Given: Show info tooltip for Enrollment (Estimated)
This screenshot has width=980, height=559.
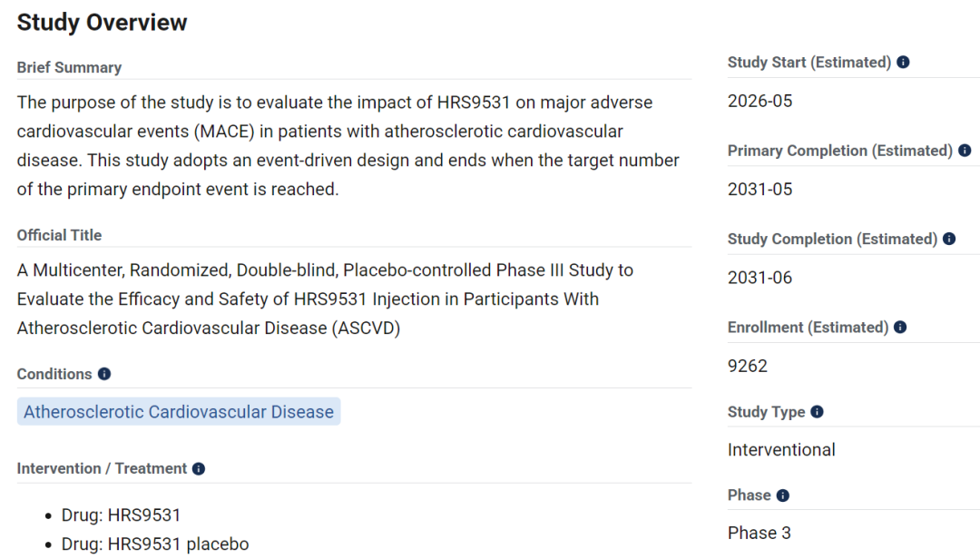Looking at the screenshot, I should (x=900, y=327).
